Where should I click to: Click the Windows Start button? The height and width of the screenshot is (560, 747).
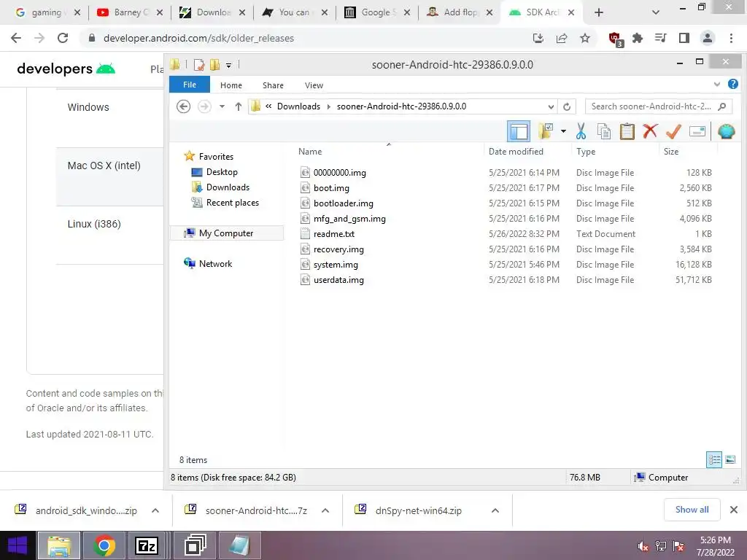18,545
